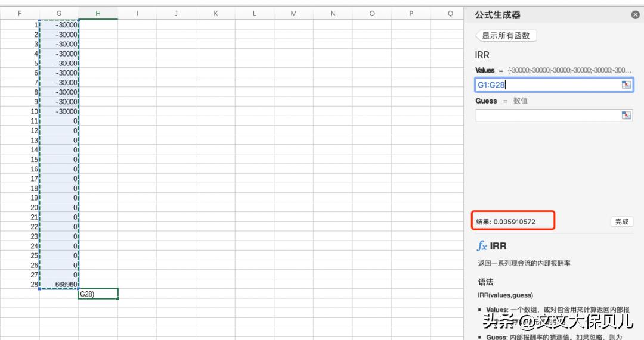This screenshot has height=340, width=644.
Task: Click the cell with number 22 in column F
Action: (x=20, y=227)
